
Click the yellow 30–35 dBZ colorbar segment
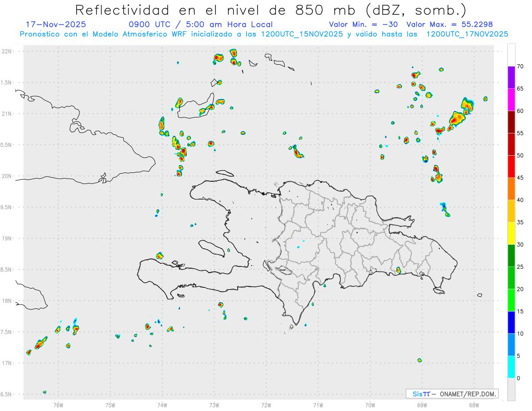click(x=511, y=233)
